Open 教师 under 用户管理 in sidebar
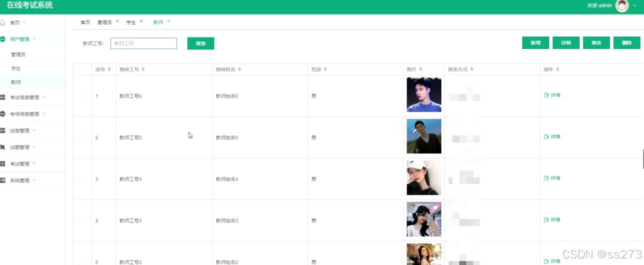Screen dimensions: 644x265 point(16,82)
